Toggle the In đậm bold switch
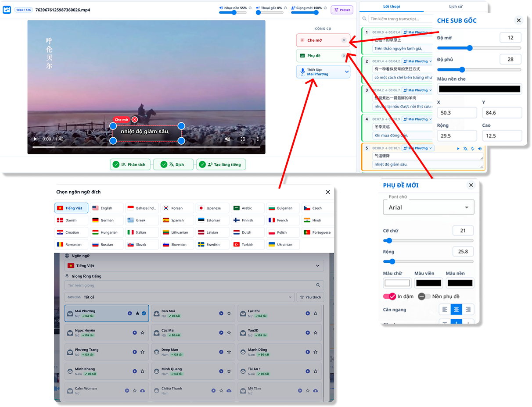 tap(390, 296)
